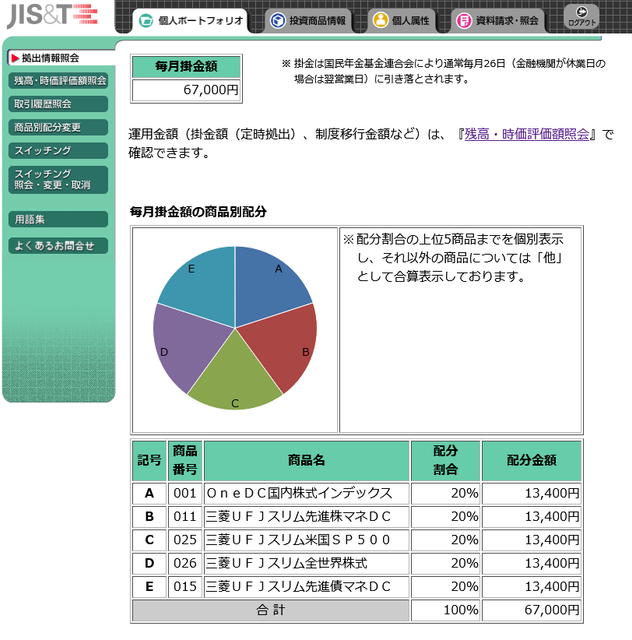Screen dimensions: 632x640
Task: Open 商品別配分変更 from the sidebar
Action: click(x=58, y=127)
